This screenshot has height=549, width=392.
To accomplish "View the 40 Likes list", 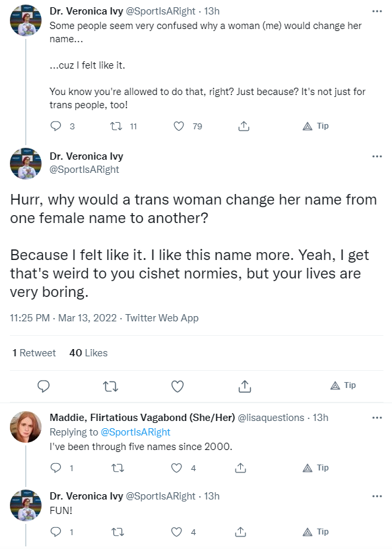I will (x=88, y=353).
